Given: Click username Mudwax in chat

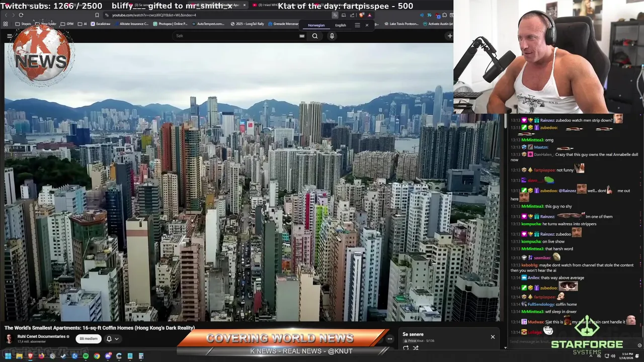Looking at the screenshot, I should [536, 322].
